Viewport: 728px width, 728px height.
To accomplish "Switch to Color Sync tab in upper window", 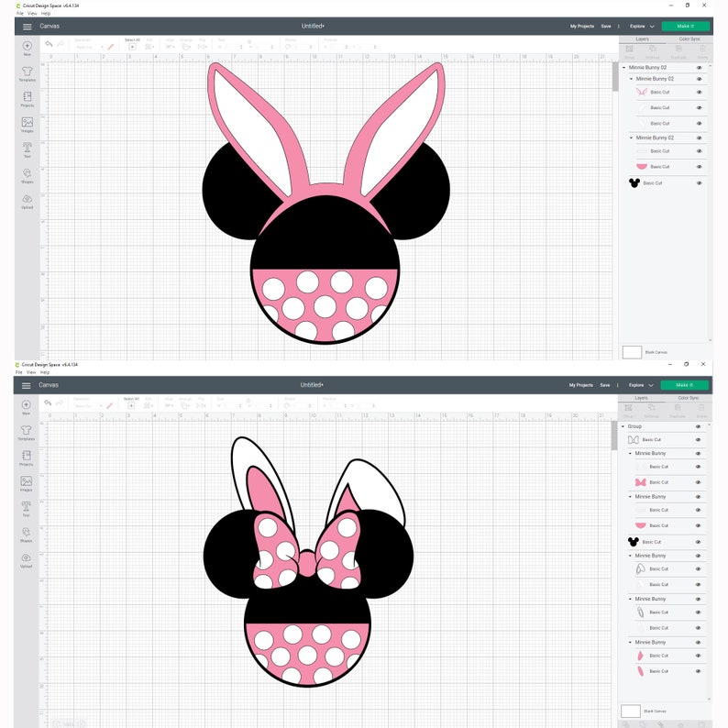I will coord(689,39).
